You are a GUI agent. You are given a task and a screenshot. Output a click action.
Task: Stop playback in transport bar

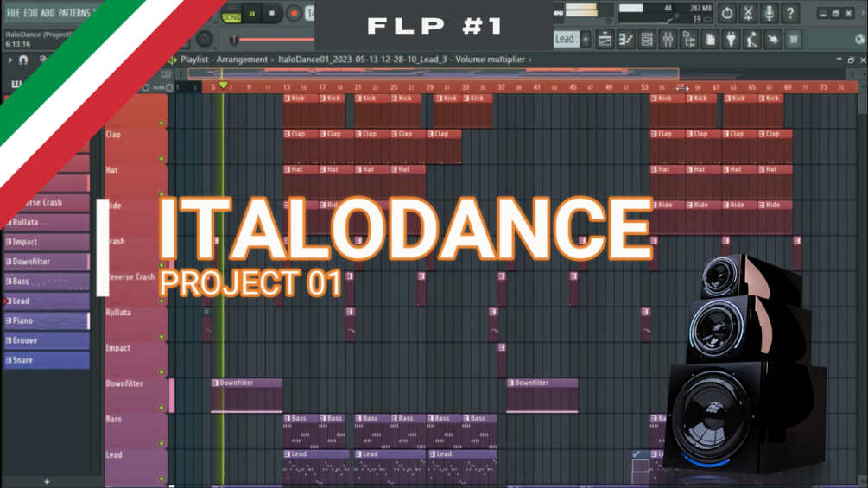pyautogui.click(x=272, y=13)
